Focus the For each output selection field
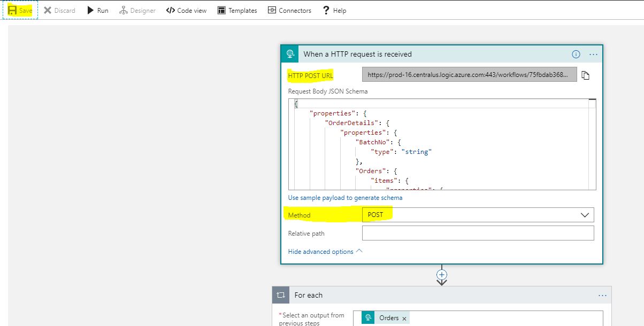The height and width of the screenshot is (326, 644). (x=478, y=319)
